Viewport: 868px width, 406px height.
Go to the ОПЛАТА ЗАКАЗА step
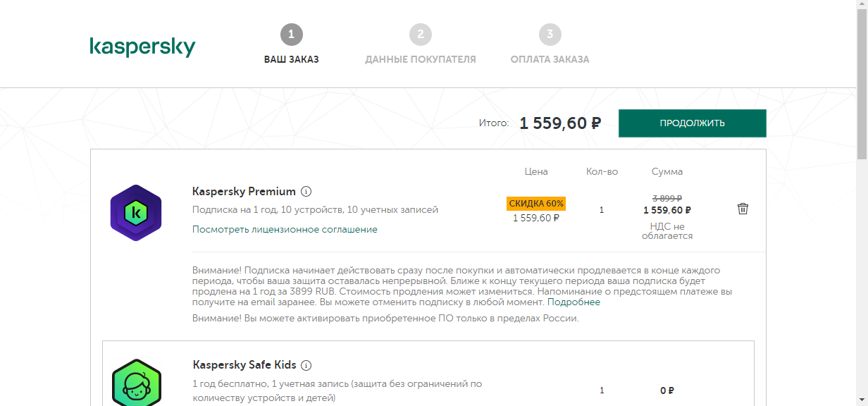(x=550, y=60)
